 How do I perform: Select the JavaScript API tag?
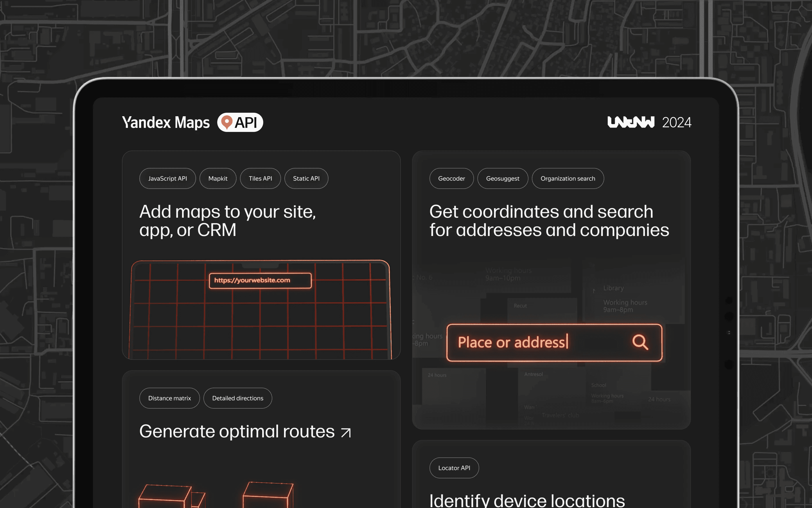click(168, 178)
